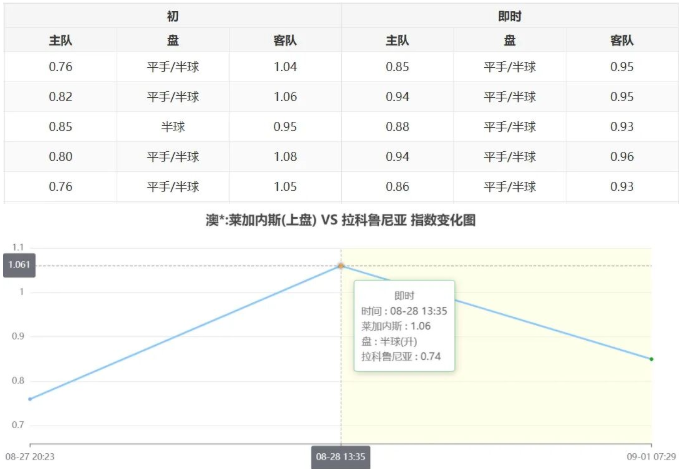Click the 1.04 odds cell

point(285,67)
